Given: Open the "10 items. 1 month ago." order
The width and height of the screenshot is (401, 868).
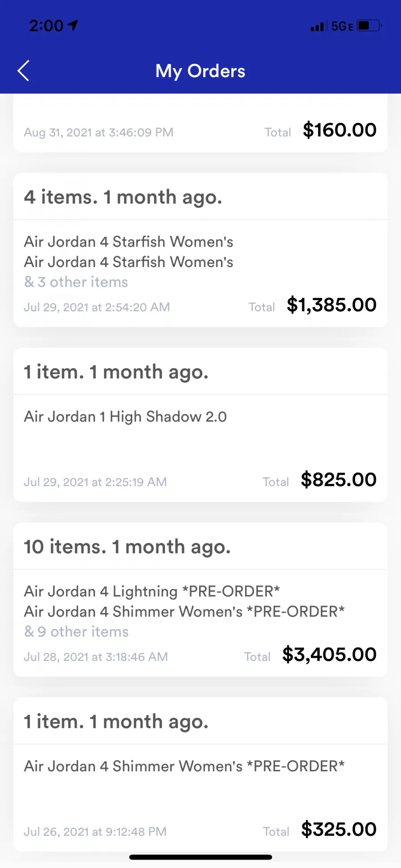Looking at the screenshot, I should pos(127,547).
